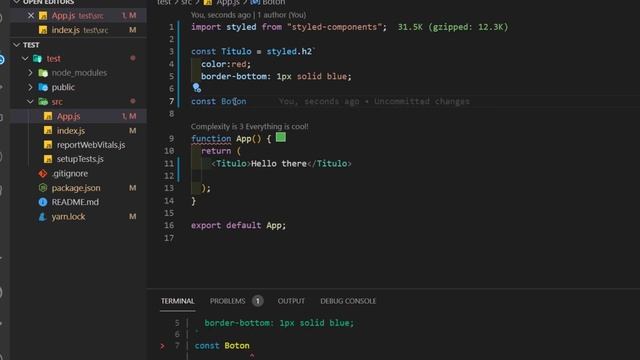Switch to the TERMINAL panel tab
Screen dimensions: 640x360
pos(178,301)
